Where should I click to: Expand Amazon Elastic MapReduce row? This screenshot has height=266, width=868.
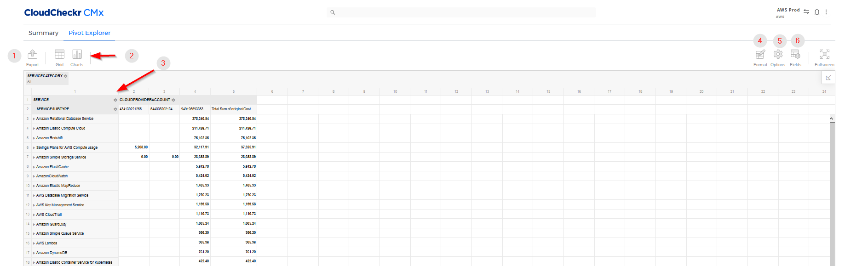(34, 186)
